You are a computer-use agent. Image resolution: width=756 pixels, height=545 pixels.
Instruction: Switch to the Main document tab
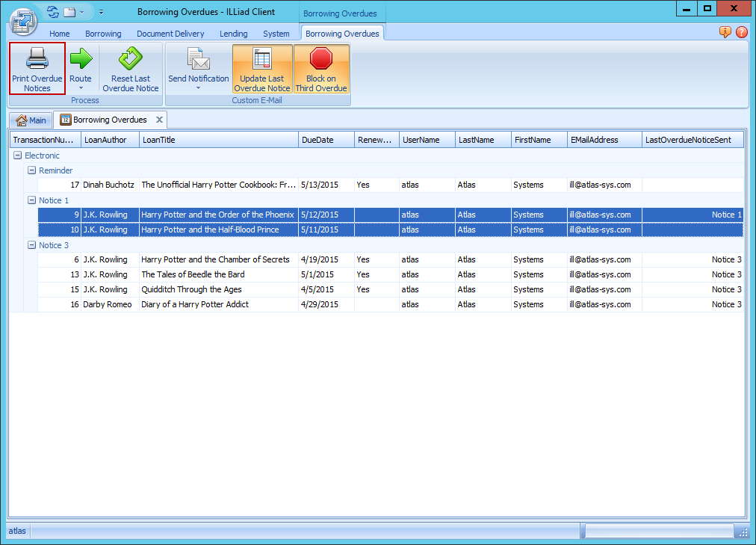tap(31, 120)
